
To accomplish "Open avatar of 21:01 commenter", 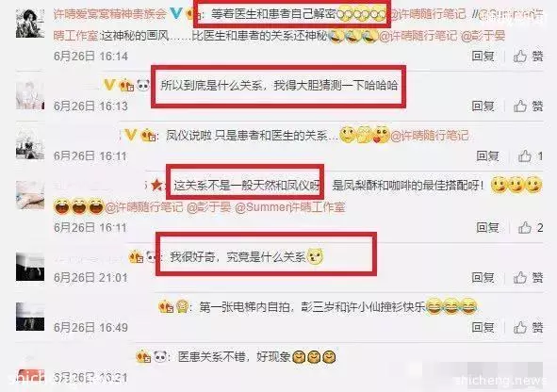I will coord(30,267).
